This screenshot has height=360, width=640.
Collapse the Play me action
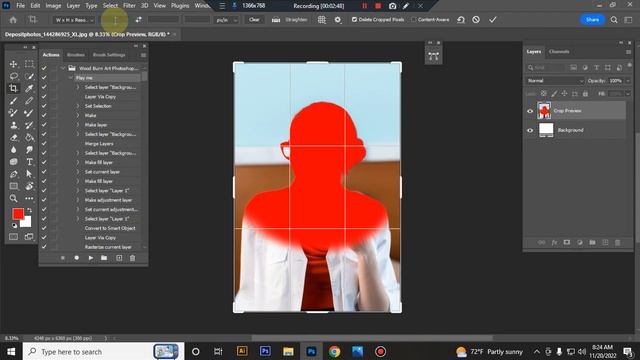point(70,78)
